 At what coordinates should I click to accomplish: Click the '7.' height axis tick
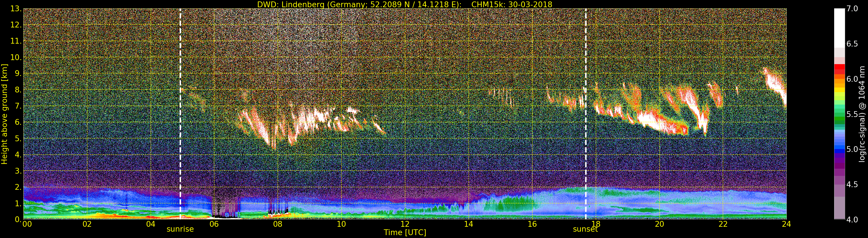tap(18, 106)
